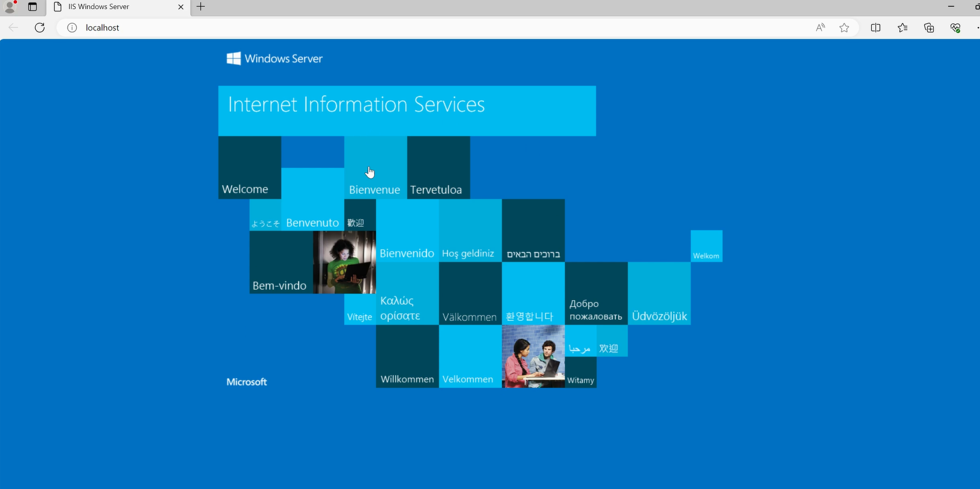Screen dimensions: 980x489
Task: Click the Добро пожаловать tile
Action: 596,294
